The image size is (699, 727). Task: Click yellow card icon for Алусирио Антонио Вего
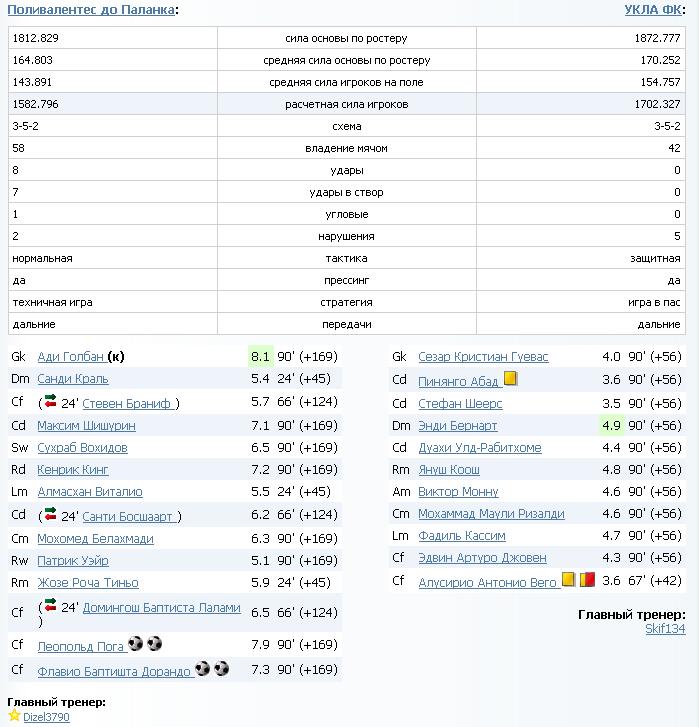point(569,578)
